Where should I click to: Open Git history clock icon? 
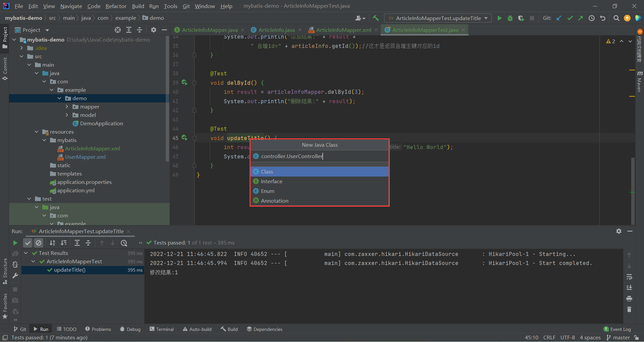(592, 18)
